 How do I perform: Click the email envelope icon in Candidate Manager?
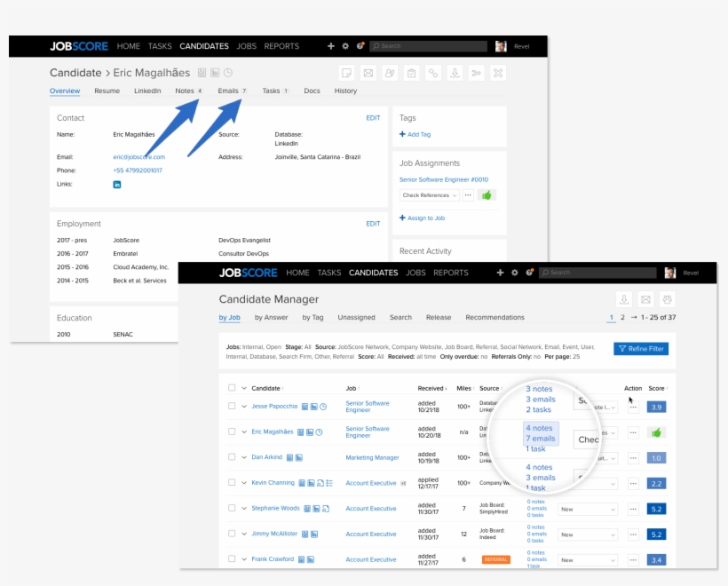click(645, 299)
